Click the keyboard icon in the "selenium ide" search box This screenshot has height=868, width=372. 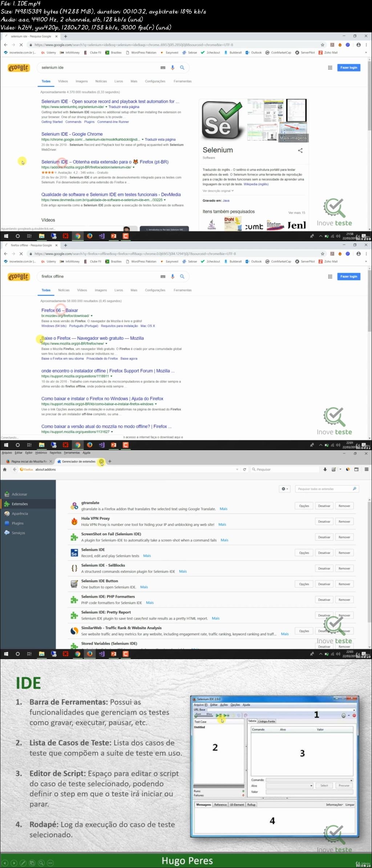coord(163,68)
